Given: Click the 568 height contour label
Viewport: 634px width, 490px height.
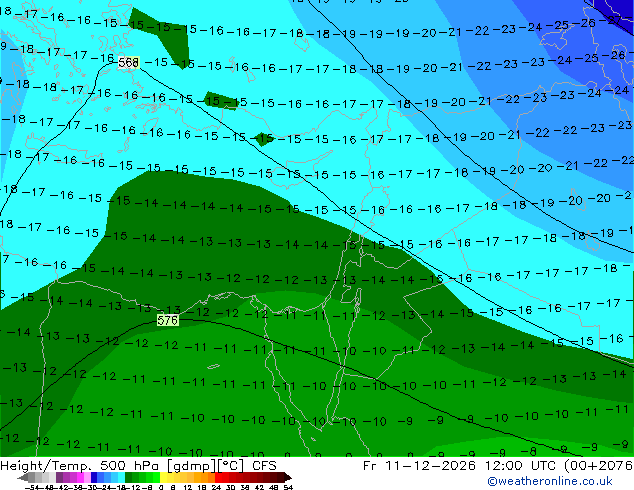Looking at the screenshot, I should [x=129, y=63].
